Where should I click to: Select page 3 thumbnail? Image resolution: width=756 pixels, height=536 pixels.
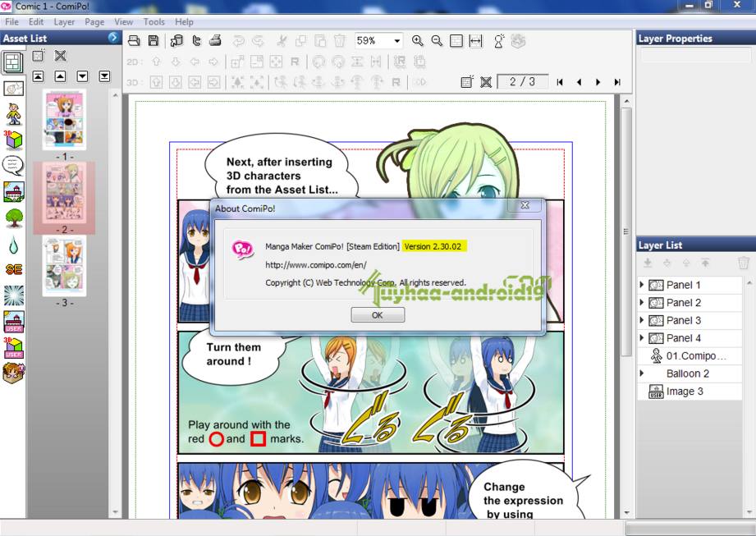click(x=64, y=266)
